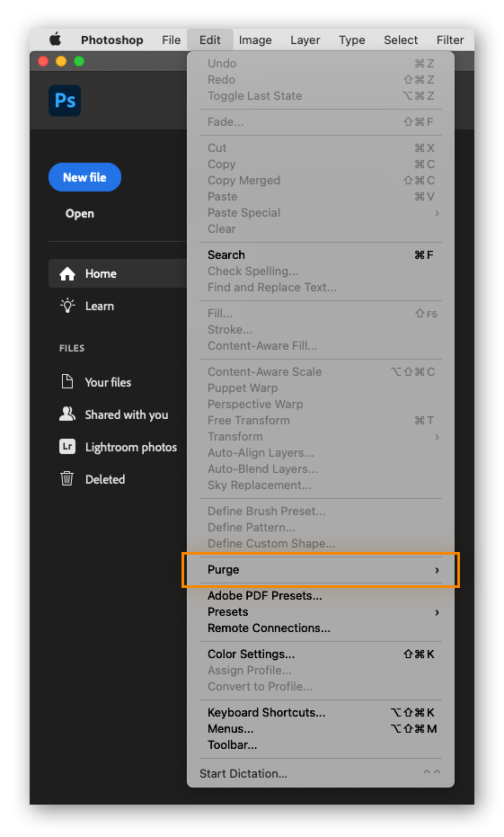Click the Stroke... menu entry
The width and height of the screenshot is (504, 837).
[x=321, y=329]
